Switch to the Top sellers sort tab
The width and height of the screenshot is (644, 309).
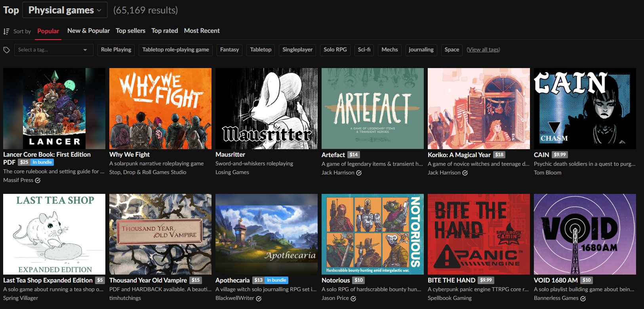(130, 31)
